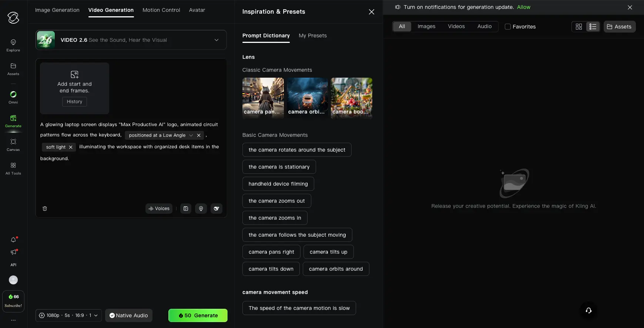
Task: Add 'camera tilts up' phrase
Action: 329,252
